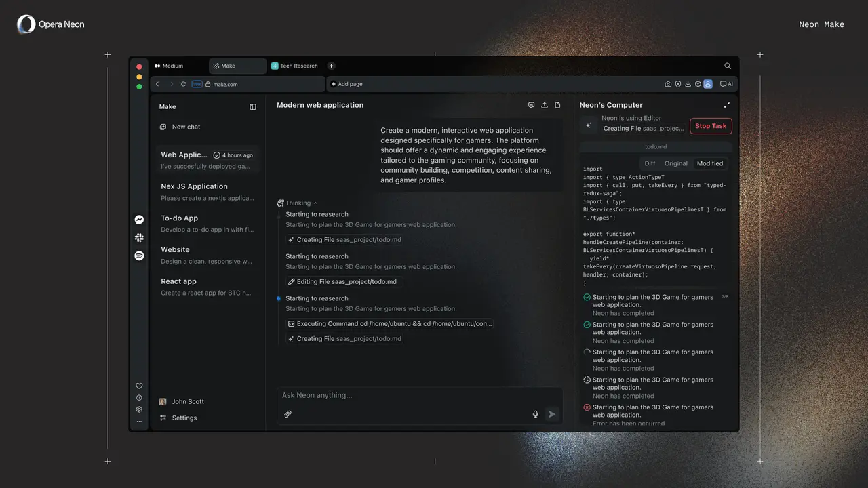Open the shield ad-blocker icon
The image size is (868, 488).
pyautogui.click(x=678, y=83)
